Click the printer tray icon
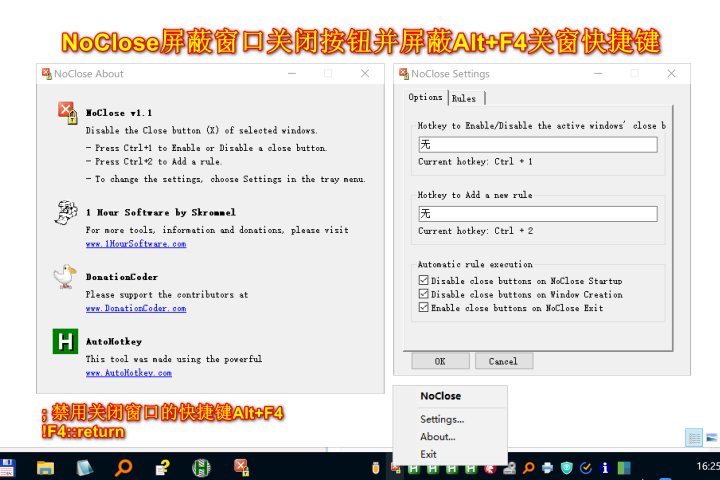This screenshot has width=720, height=480. pos(547,468)
